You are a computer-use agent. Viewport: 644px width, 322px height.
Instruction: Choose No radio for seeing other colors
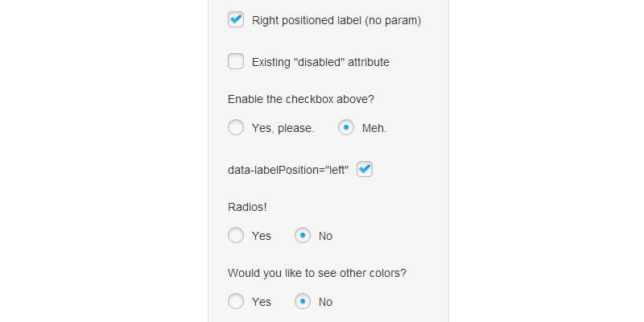(x=303, y=302)
